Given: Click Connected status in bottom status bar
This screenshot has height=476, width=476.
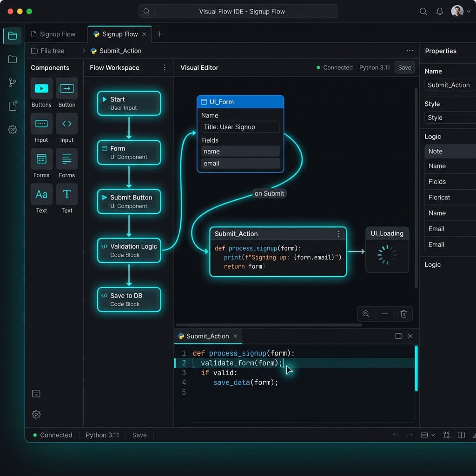Looking at the screenshot, I should (x=53, y=435).
